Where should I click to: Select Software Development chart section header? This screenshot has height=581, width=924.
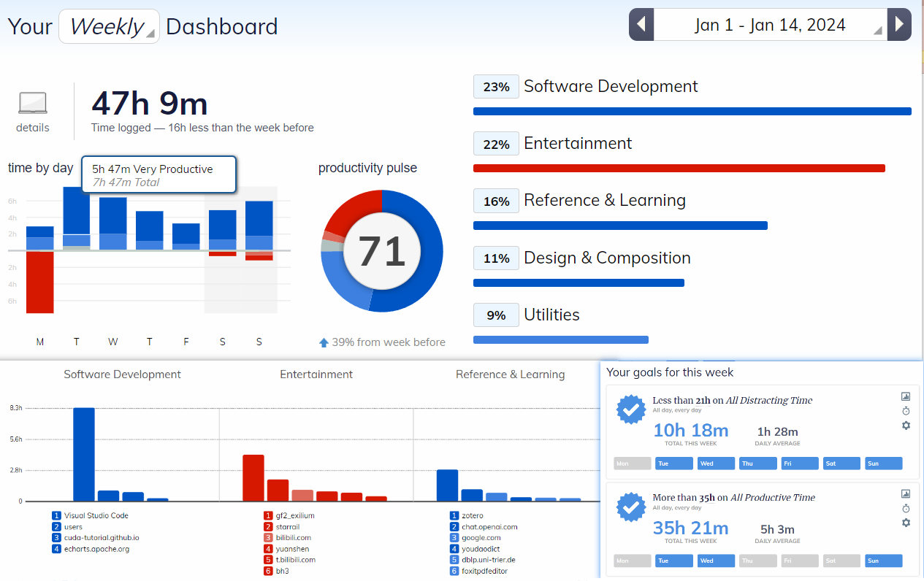[x=122, y=374]
